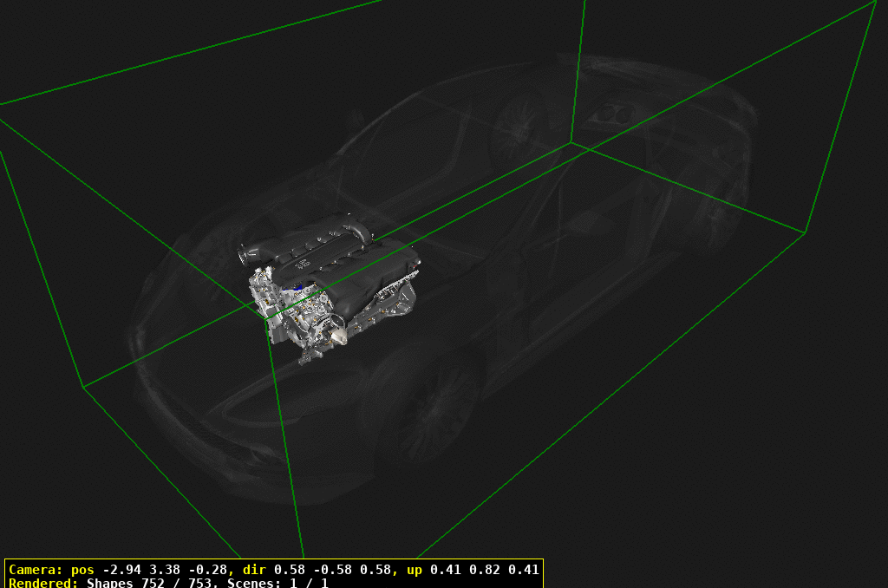Click the 'Rendered:' label in overlay
Viewport: 888px width, 588px height.
[43, 583]
